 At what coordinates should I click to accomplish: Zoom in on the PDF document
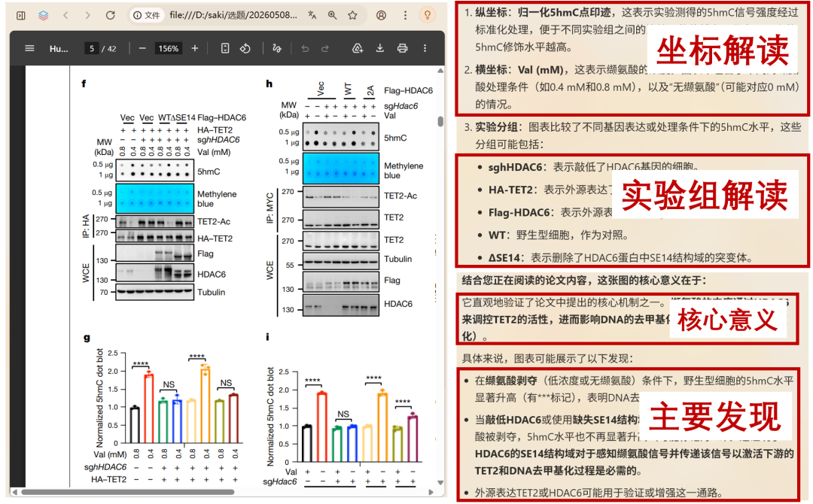(x=195, y=48)
